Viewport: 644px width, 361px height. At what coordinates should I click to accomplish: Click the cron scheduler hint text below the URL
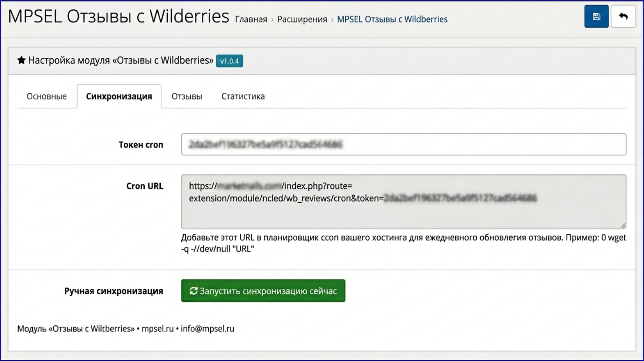[404, 243]
